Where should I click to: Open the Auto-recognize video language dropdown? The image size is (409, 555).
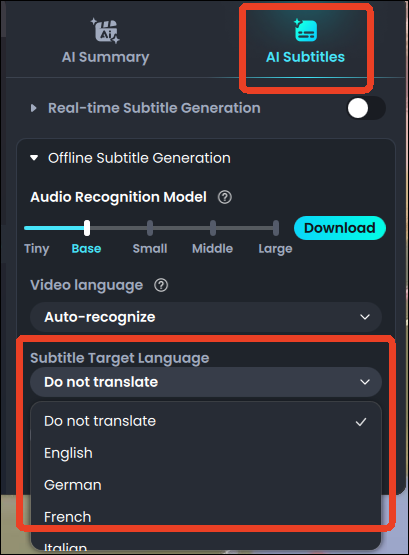(206, 317)
